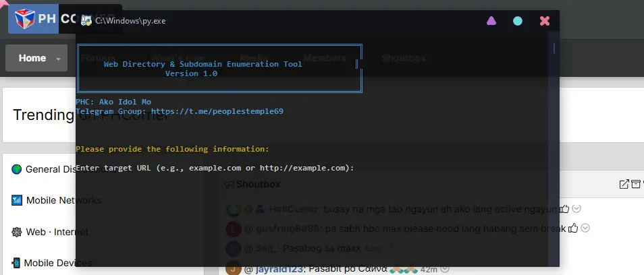The height and width of the screenshot is (275, 644).
Task: Click 'Web Directory & Subdomain Enumeration Tool' banner
Action: pyautogui.click(x=203, y=64)
